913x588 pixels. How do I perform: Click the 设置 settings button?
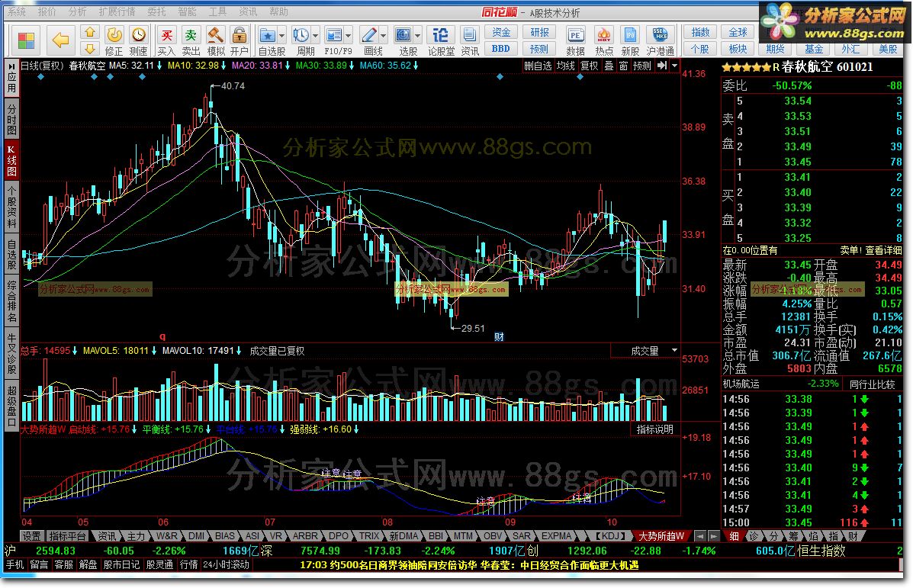click(31, 535)
